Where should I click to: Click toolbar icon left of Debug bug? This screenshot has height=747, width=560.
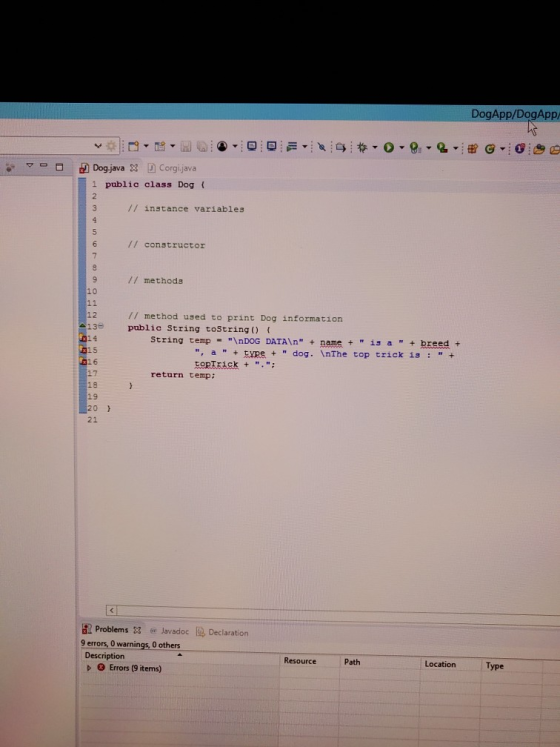pyautogui.click(x=340, y=147)
